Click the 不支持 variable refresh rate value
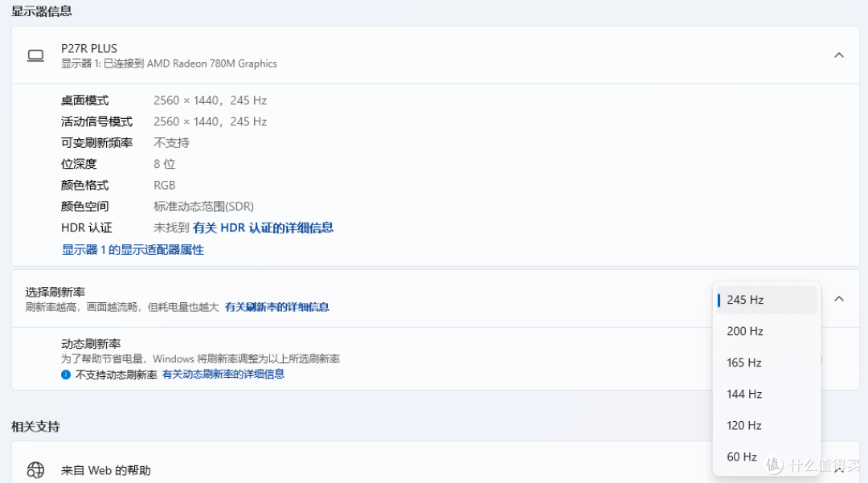Image resolution: width=868 pixels, height=483 pixels. 172,143
